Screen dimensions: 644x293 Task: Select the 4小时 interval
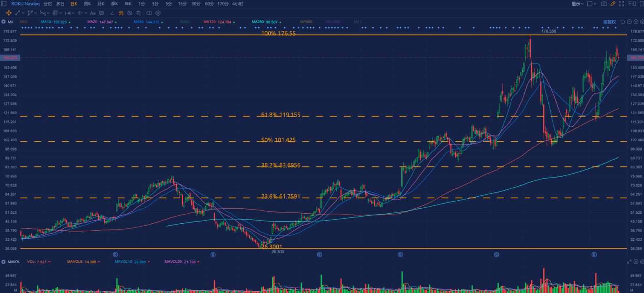pos(238,4)
